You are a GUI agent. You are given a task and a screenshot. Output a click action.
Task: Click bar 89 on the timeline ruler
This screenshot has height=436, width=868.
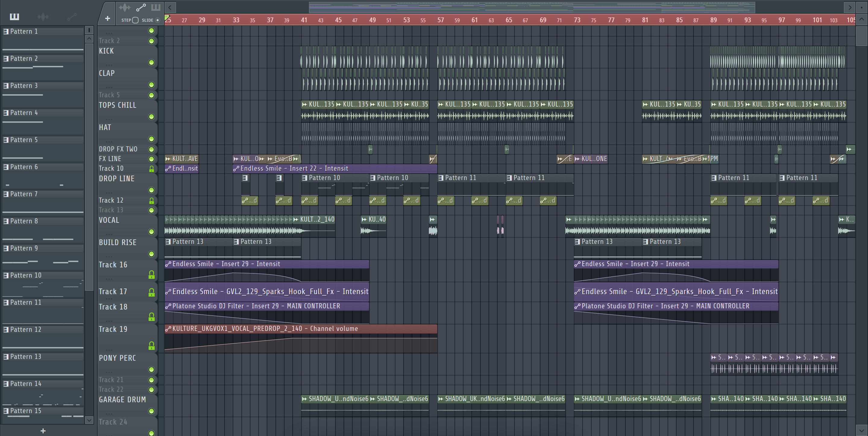(713, 20)
